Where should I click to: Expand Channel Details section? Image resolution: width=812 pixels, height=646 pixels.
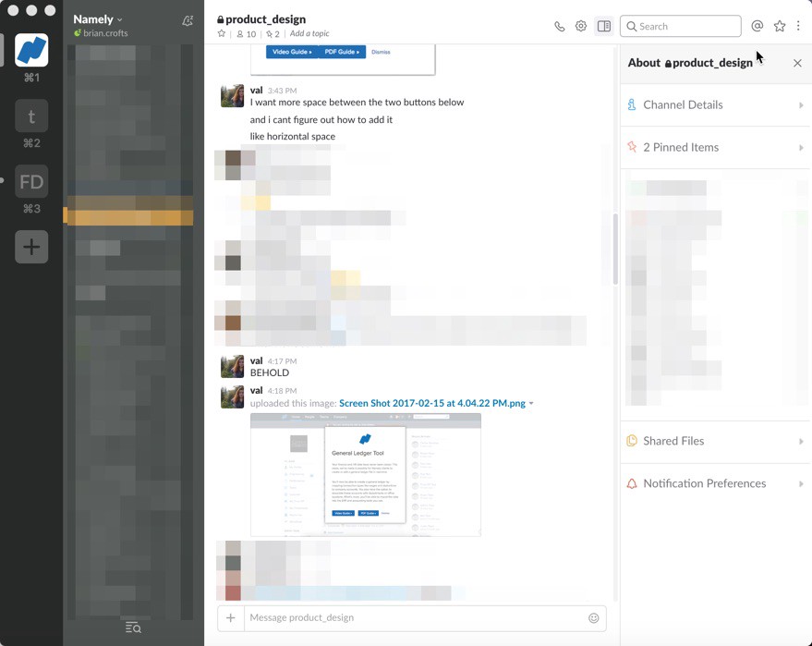[716, 105]
